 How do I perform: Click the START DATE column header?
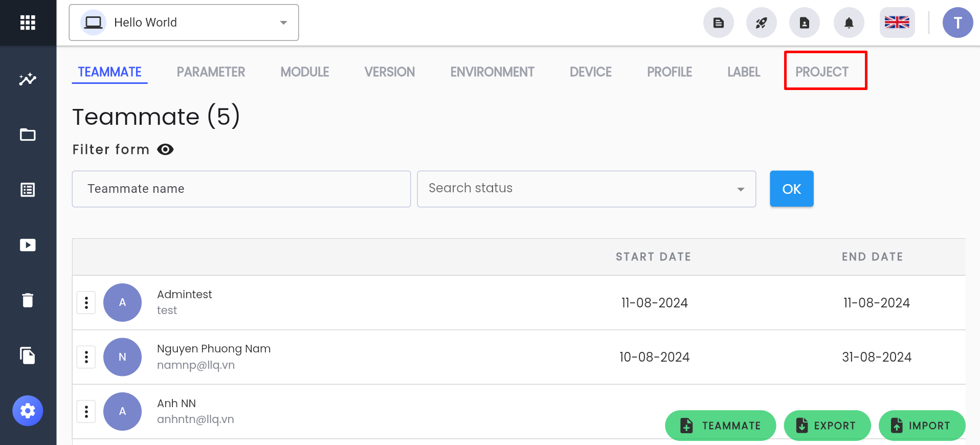[x=654, y=257]
